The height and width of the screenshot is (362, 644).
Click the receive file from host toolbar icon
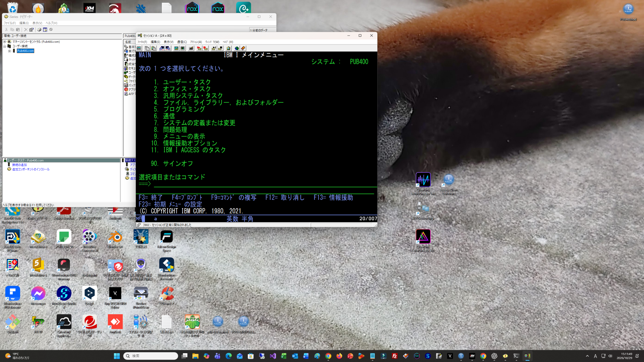tap(168, 48)
